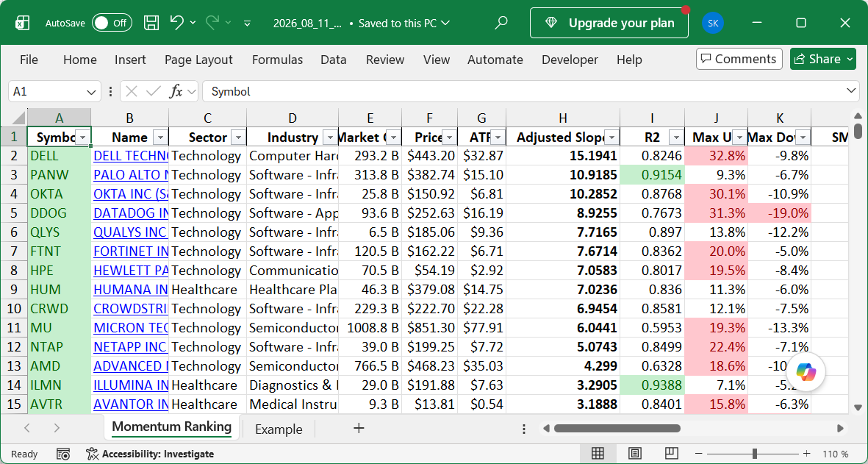Add a new sheet with plus icon
This screenshot has height=464, width=868.
[359, 428]
